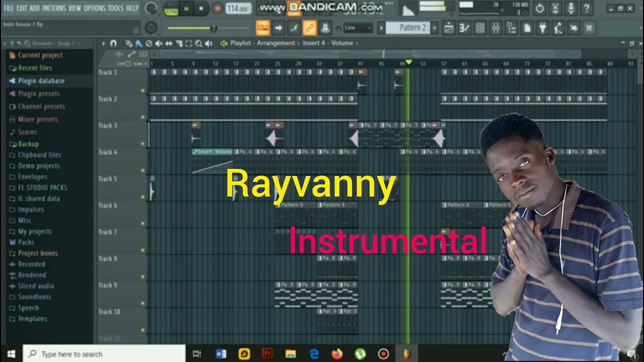Stop playback with the stop button
644x362 pixels.
click(201, 9)
